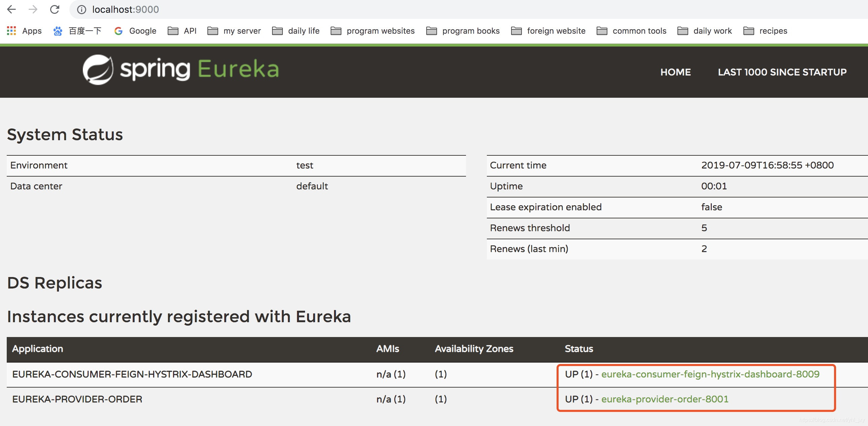Open the Apps grid shortcut
This screenshot has width=868, height=426.
[x=24, y=31]
